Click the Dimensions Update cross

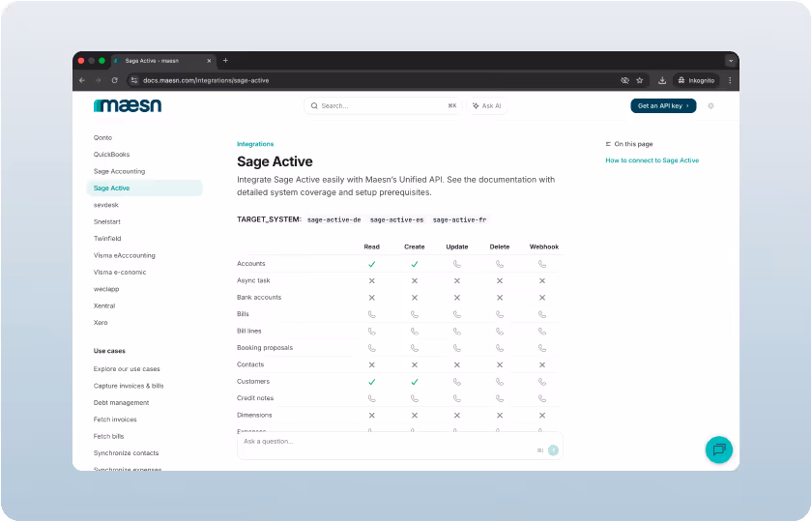456,416
